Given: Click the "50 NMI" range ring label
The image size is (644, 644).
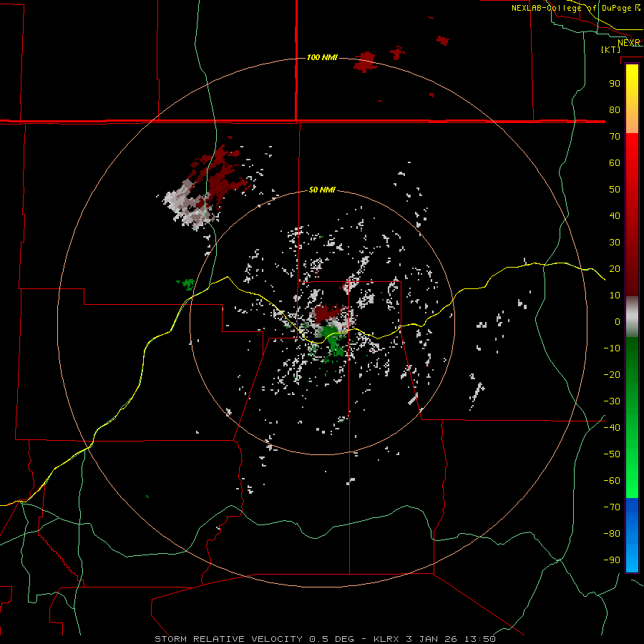Looking at the screenshot, I should (322, 190).
